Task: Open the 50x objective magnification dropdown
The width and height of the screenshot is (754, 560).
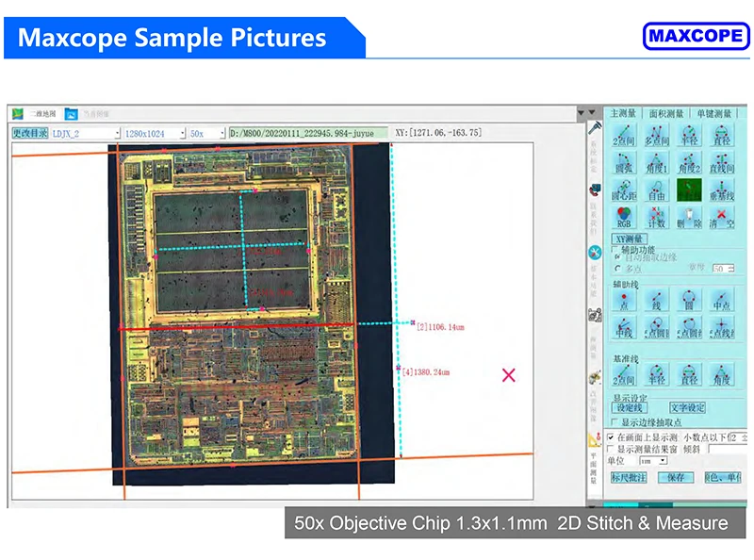Action: click(221, 134)
